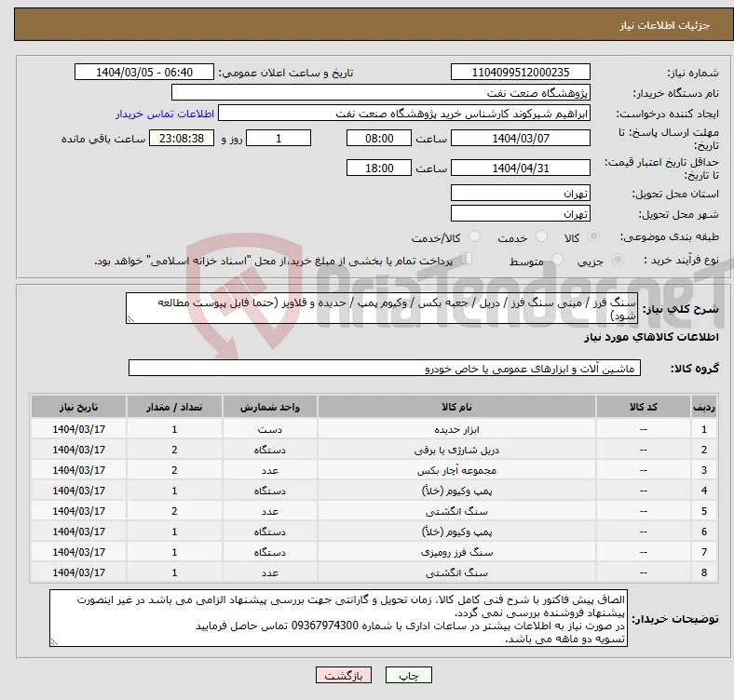
Task: Click the item name دریل شارژی یا برقی
Action: click(456, 451)
